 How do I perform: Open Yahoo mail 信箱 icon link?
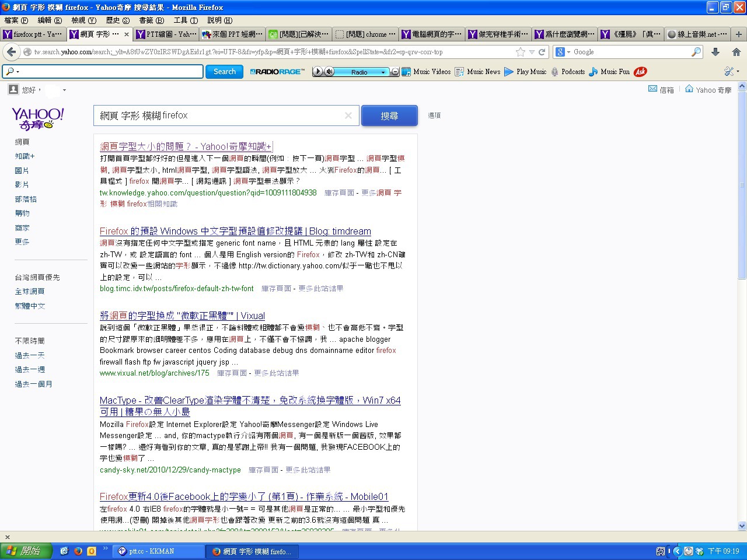[661, 90]
